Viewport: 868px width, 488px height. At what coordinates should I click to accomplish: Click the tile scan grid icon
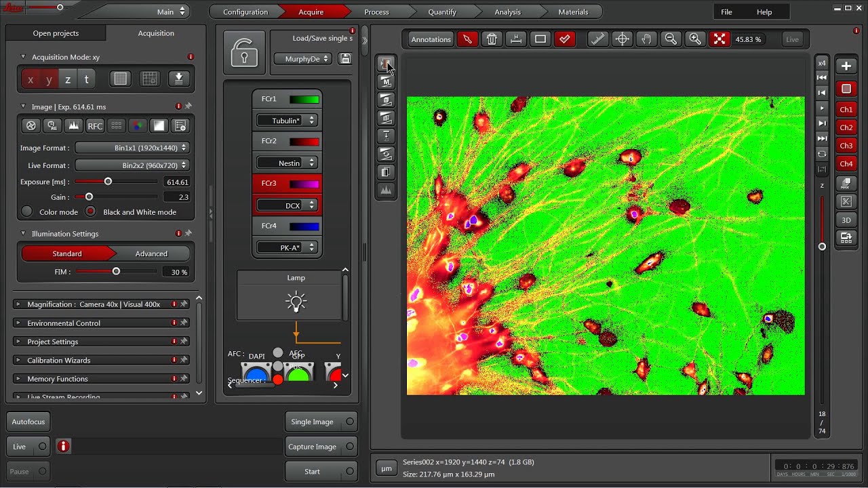(x=150, y=79)
